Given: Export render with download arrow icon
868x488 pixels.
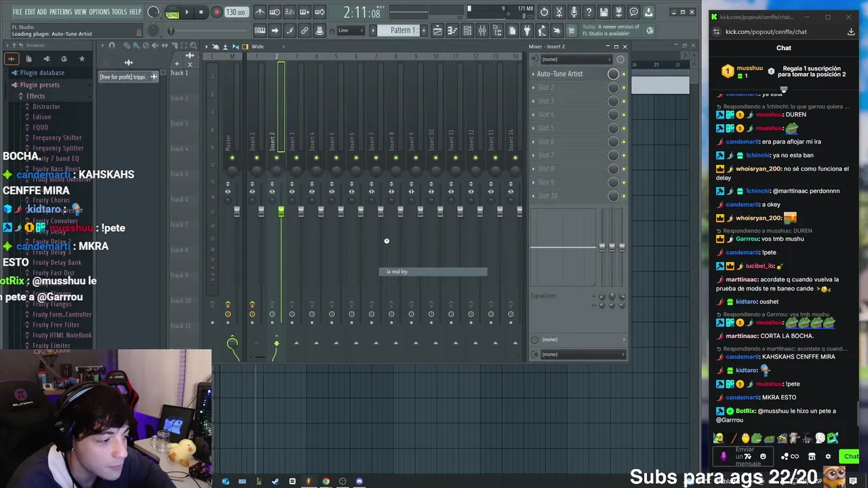Looking at the screenshot, I should point(648,12).
